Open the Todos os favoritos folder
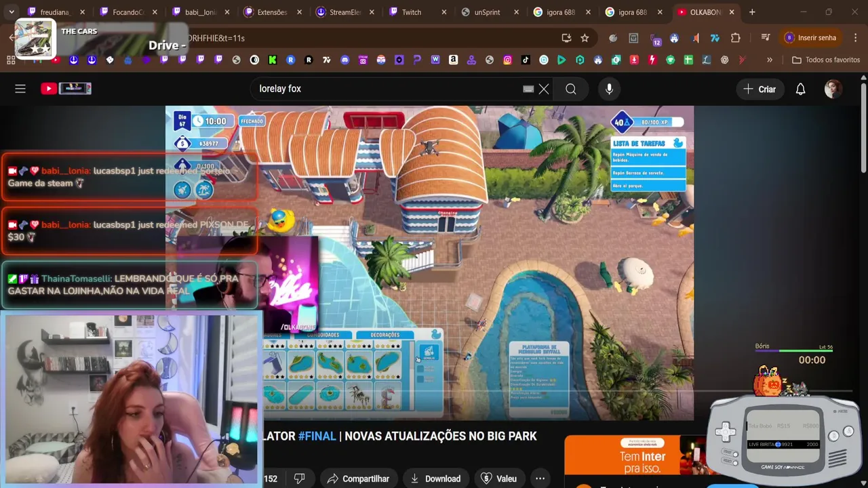This screenshot has height=488, width=868. click(x=826, y=60)
